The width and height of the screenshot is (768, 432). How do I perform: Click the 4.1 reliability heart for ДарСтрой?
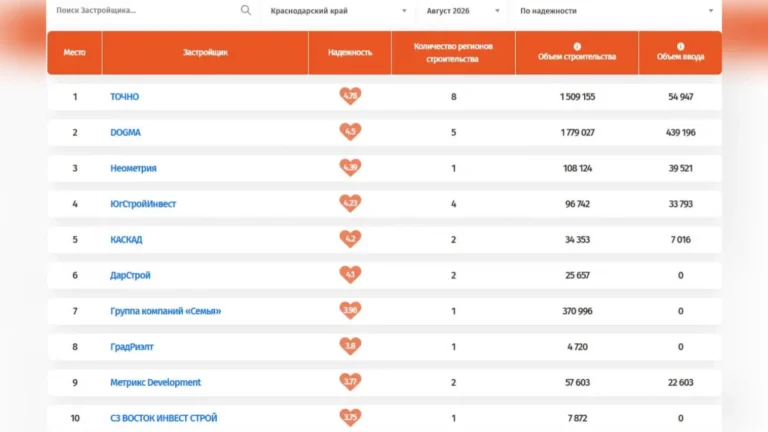350,274
